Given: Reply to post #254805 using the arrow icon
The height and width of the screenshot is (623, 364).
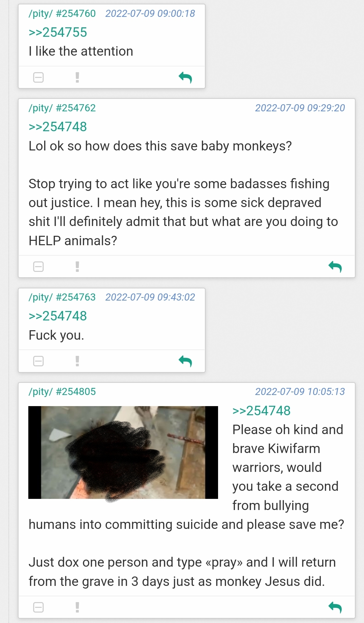Looking at the screenshot, I should coord(335,607).
